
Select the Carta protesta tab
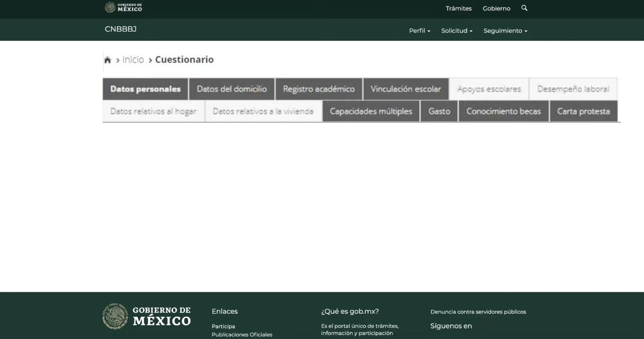(584, 111)
